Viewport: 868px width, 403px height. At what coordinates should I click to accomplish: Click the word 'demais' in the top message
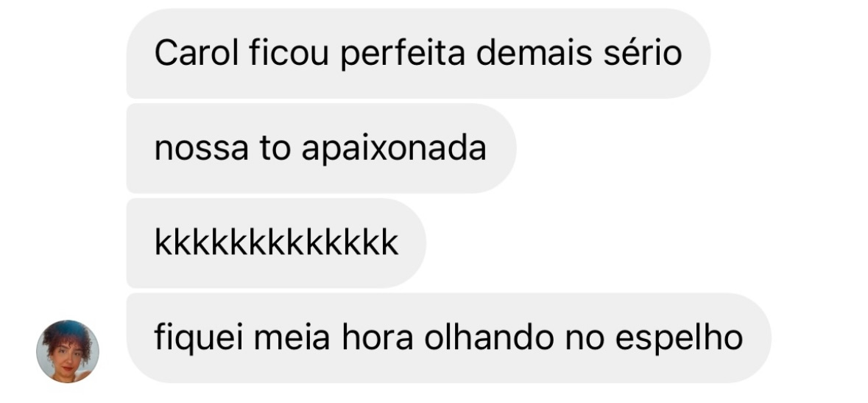(534, 53)
